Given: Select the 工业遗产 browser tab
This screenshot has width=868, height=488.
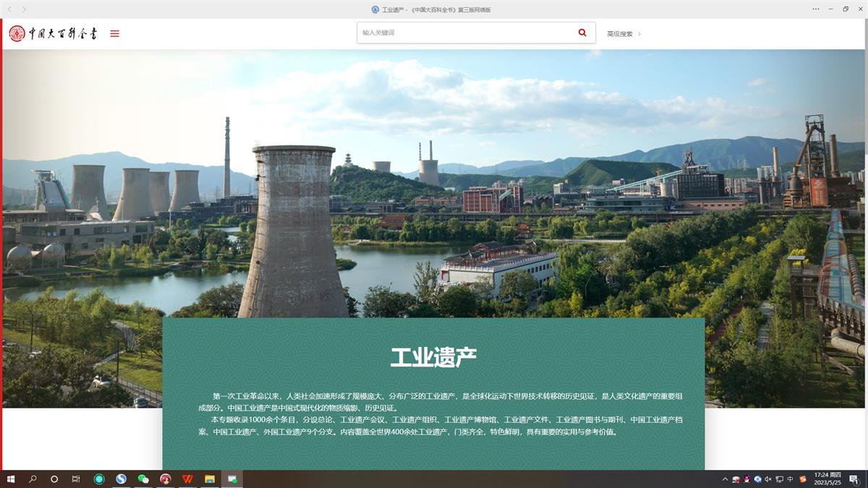Looking at the screenshot, I should coord(432,9).
